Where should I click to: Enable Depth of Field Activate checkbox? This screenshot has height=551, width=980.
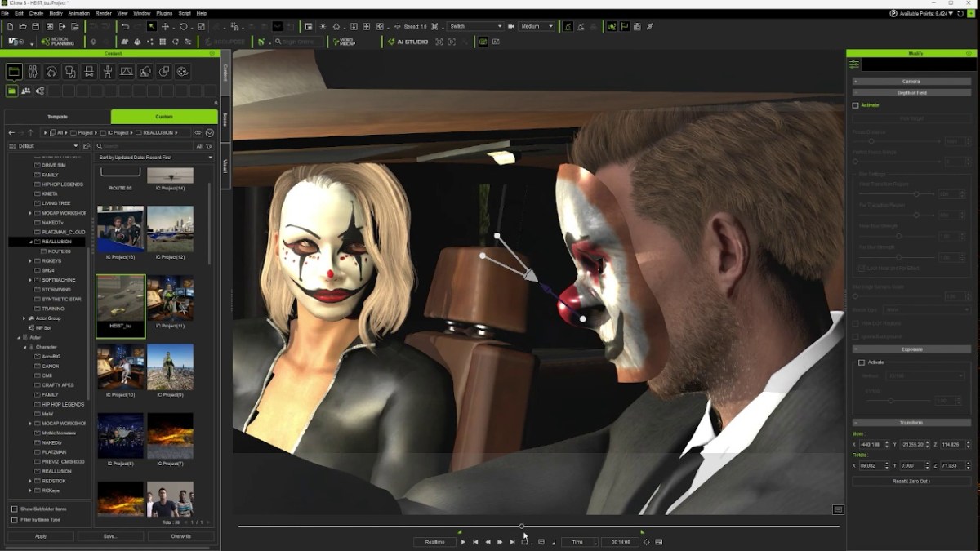click(x=856, y=105)
